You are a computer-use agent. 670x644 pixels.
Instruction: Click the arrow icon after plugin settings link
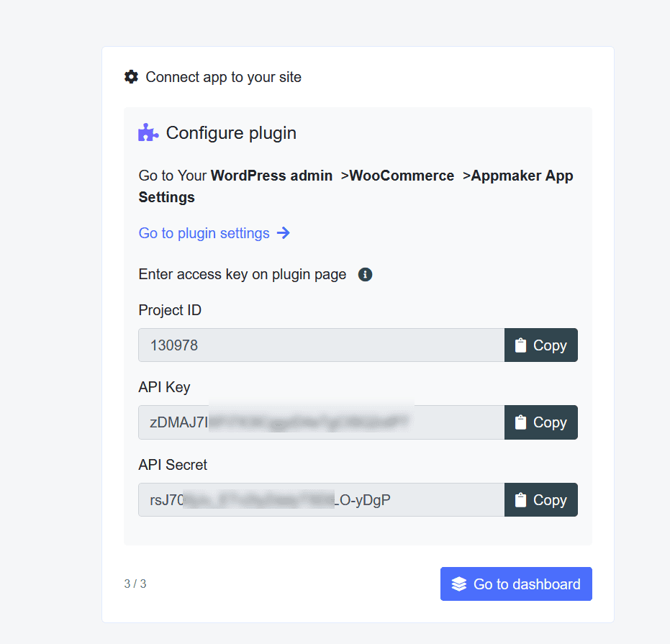point(284,233)
